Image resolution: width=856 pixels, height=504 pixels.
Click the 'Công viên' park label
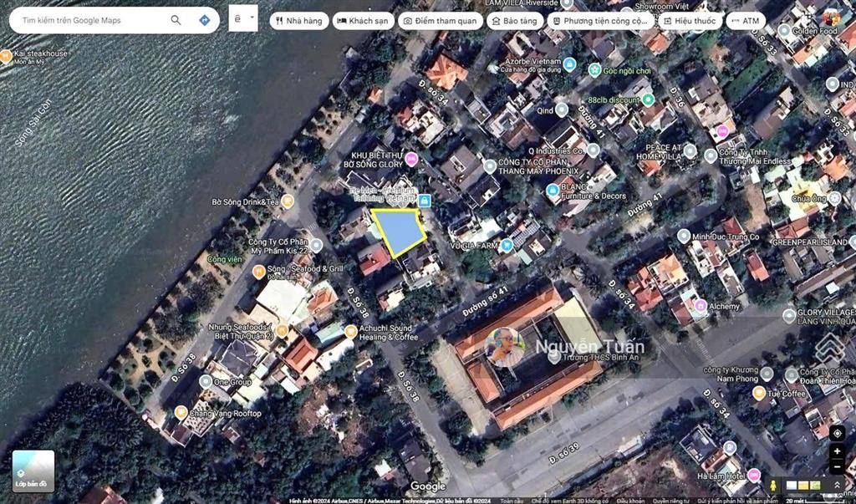point(224,259)
